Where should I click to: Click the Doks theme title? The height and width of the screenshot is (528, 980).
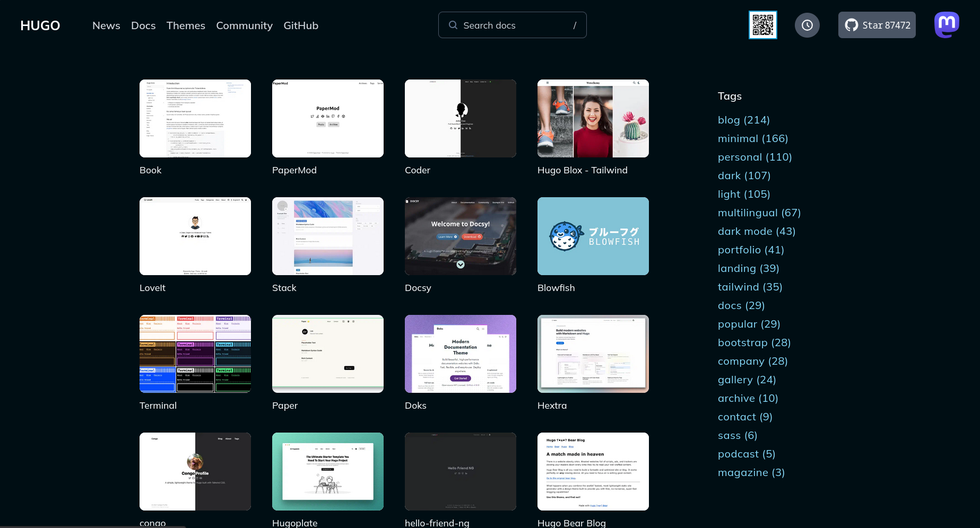(x=415, y=406)
